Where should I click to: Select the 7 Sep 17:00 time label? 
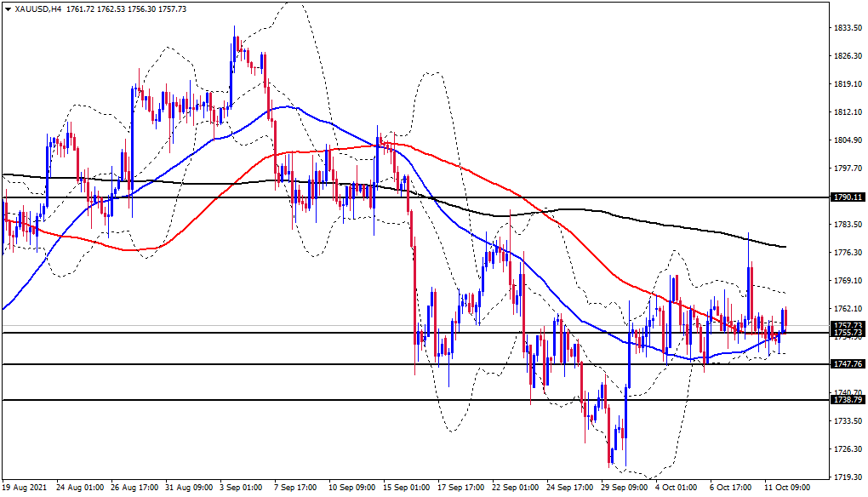(294, 488)
